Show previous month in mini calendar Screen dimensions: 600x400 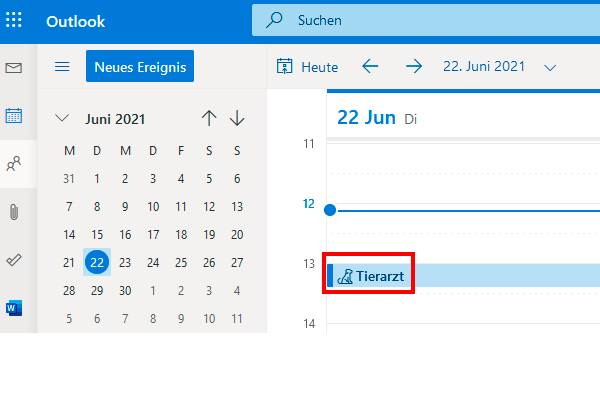pyautogui.click(x=208, y=119)
